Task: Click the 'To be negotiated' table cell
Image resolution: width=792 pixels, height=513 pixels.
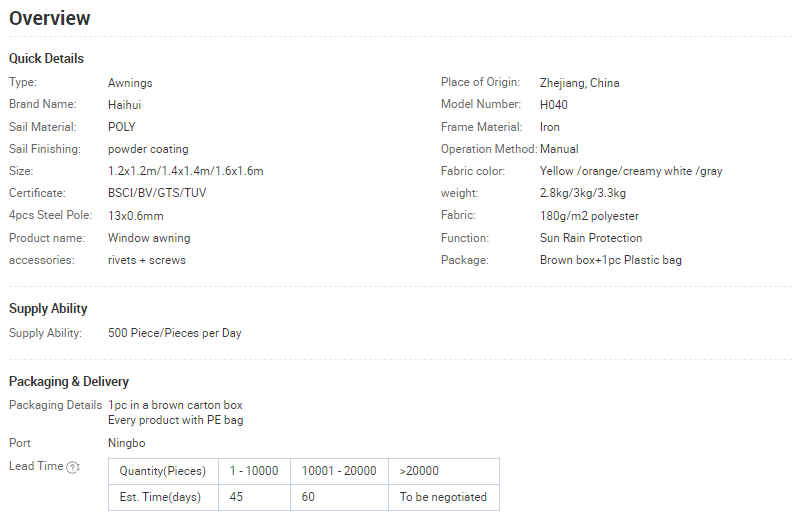Action: (443, 497)
